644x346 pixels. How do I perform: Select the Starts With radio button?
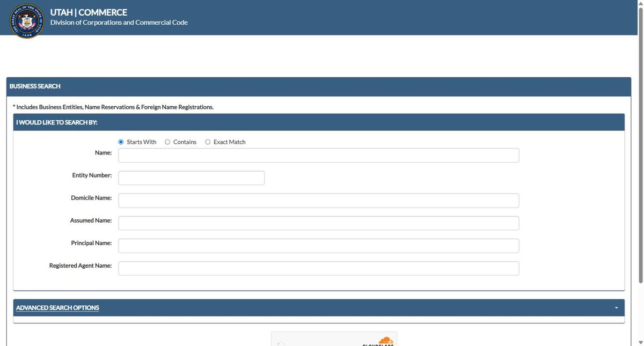[121, 142]
